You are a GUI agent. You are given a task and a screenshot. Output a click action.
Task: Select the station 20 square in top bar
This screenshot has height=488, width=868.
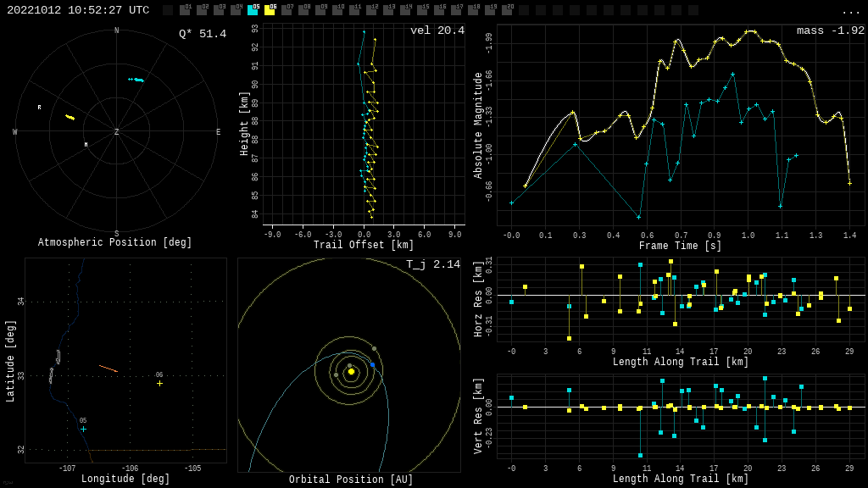[x=507, y=10]
